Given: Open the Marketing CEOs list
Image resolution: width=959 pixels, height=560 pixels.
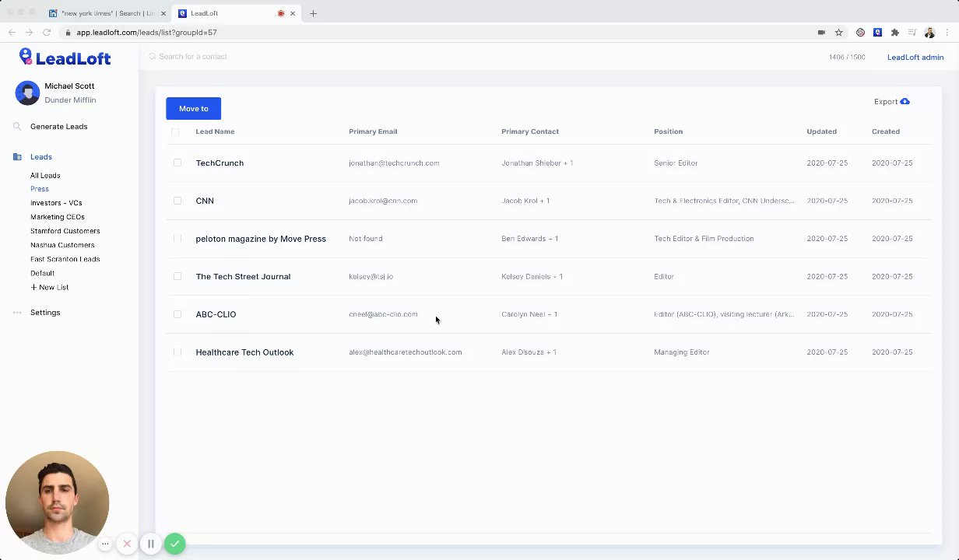Looking at the screenshot, I should pos(58,217).
